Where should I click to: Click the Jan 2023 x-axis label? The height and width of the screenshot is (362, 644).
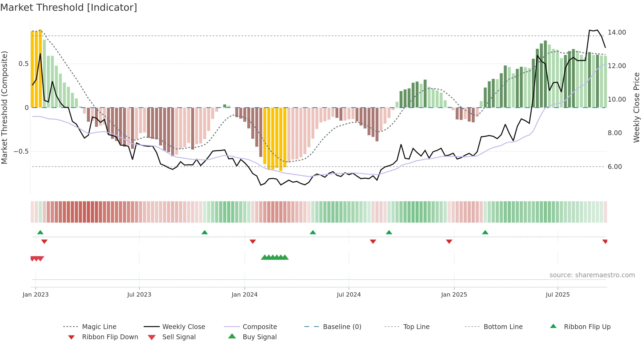[x=36, y=295]
